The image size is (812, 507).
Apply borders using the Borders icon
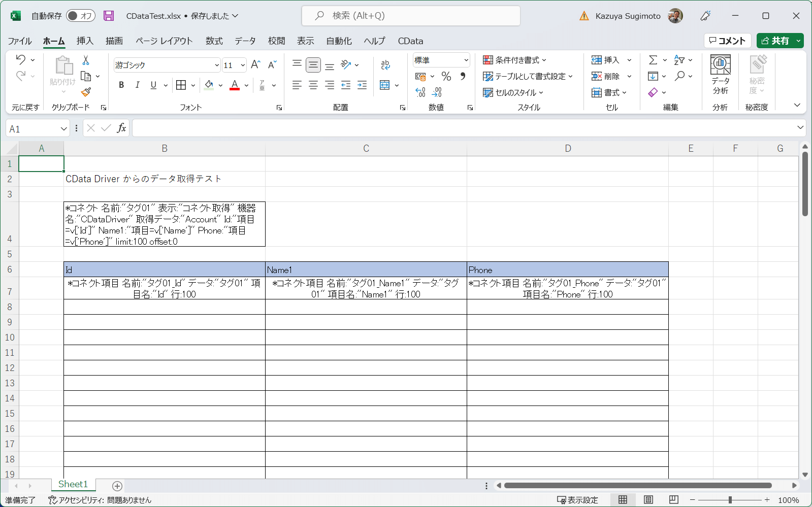(x=181, y=85)
